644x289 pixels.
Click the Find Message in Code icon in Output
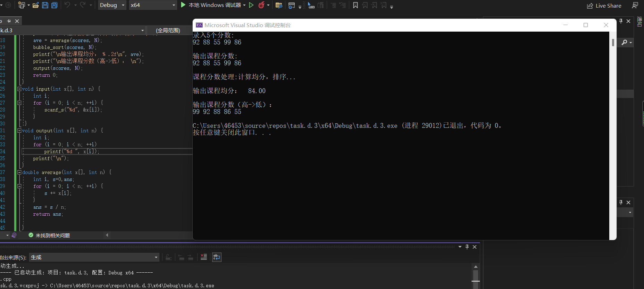click(x=168, y=257)
